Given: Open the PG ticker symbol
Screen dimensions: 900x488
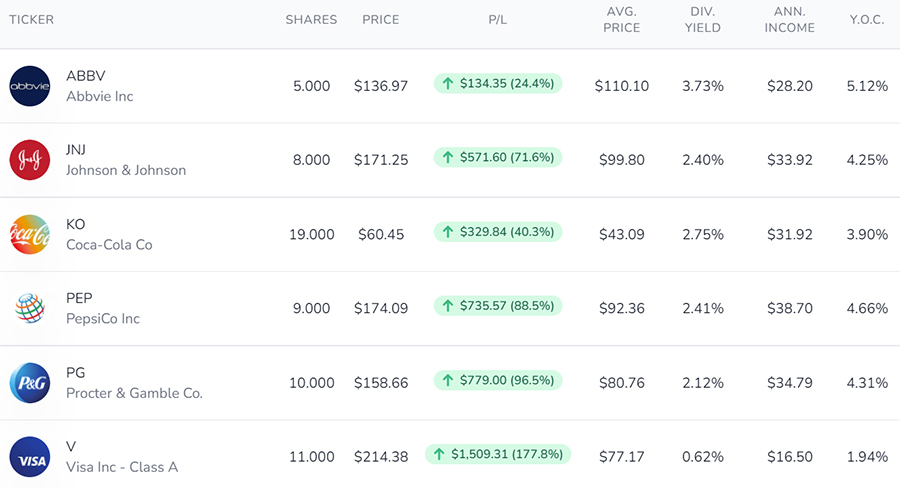Looking at the screenshot, I should pyautogui.click(x=76, y=373).
